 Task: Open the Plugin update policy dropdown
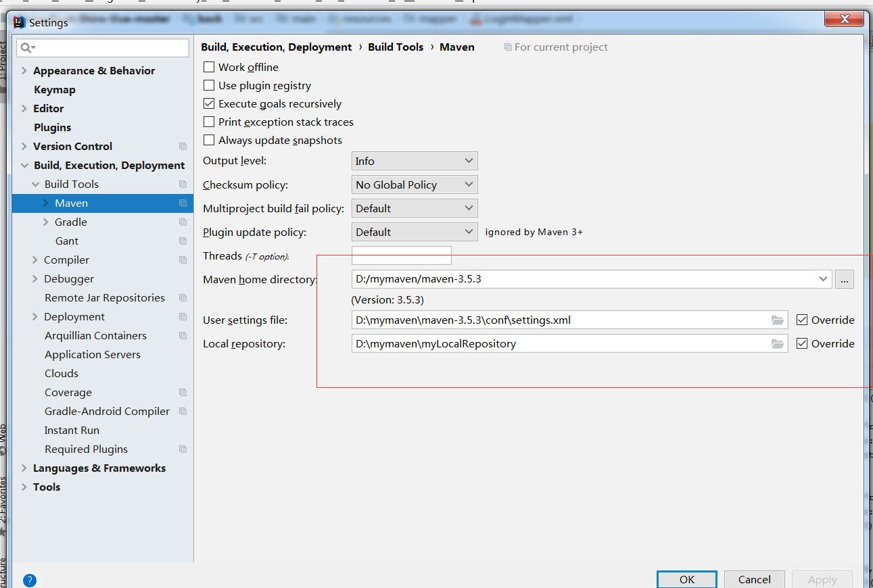pos(415,232)
